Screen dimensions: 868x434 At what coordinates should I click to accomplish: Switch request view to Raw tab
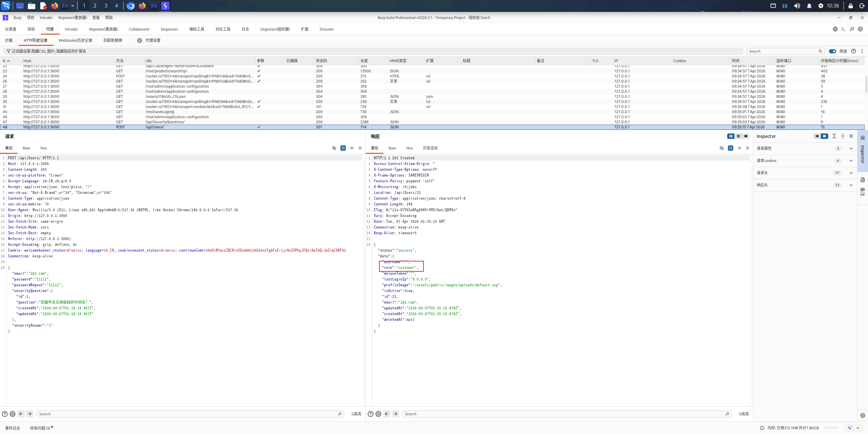point(26,148)
